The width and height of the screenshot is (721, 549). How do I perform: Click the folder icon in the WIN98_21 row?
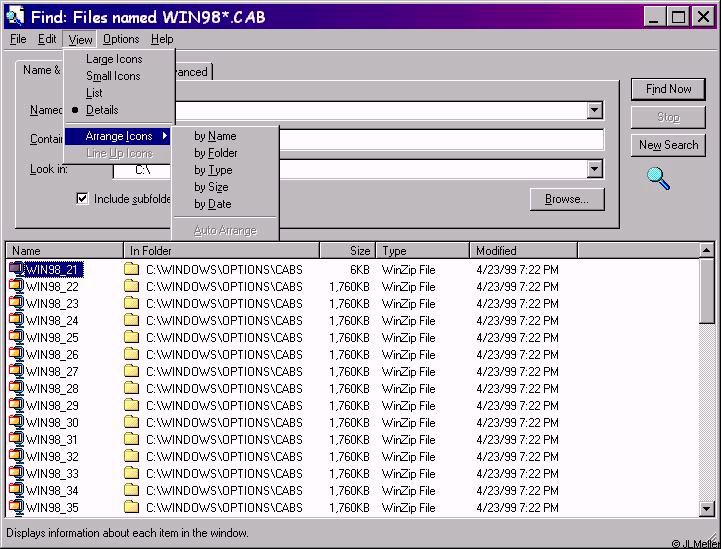pos(132,269)
